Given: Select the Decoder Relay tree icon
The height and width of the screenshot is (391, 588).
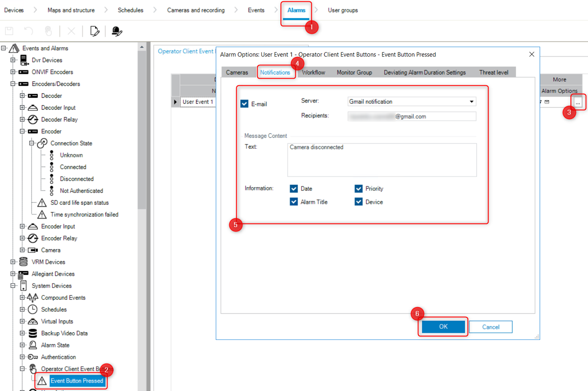Looking at the screenshot, I should [x=33, y=120].
